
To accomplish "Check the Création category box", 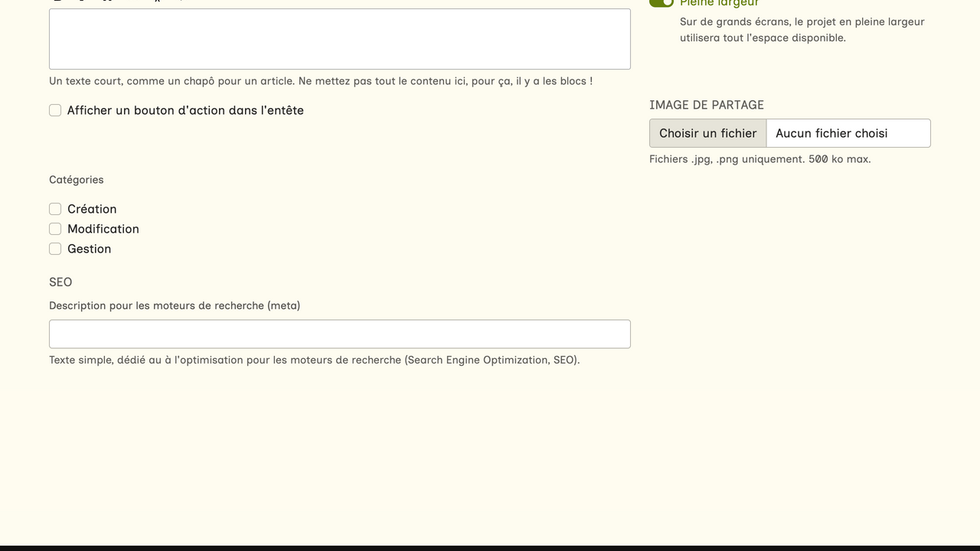I will 55,209.
